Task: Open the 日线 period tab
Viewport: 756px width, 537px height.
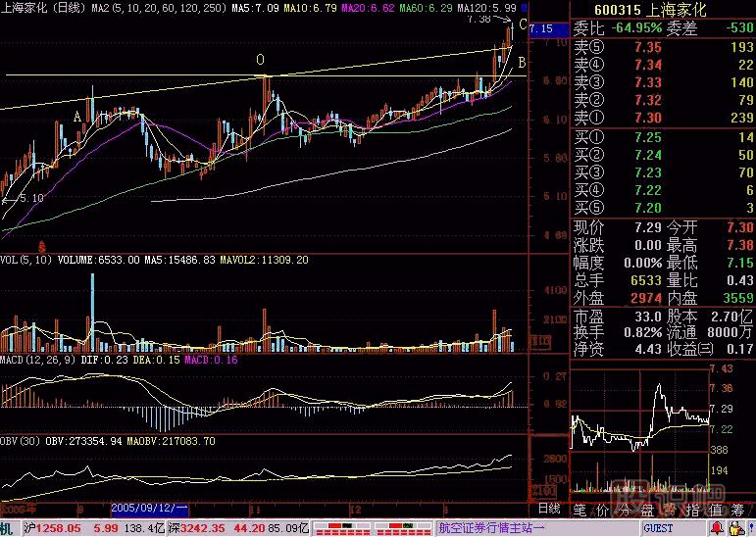Action: click(x=548, y=510)
